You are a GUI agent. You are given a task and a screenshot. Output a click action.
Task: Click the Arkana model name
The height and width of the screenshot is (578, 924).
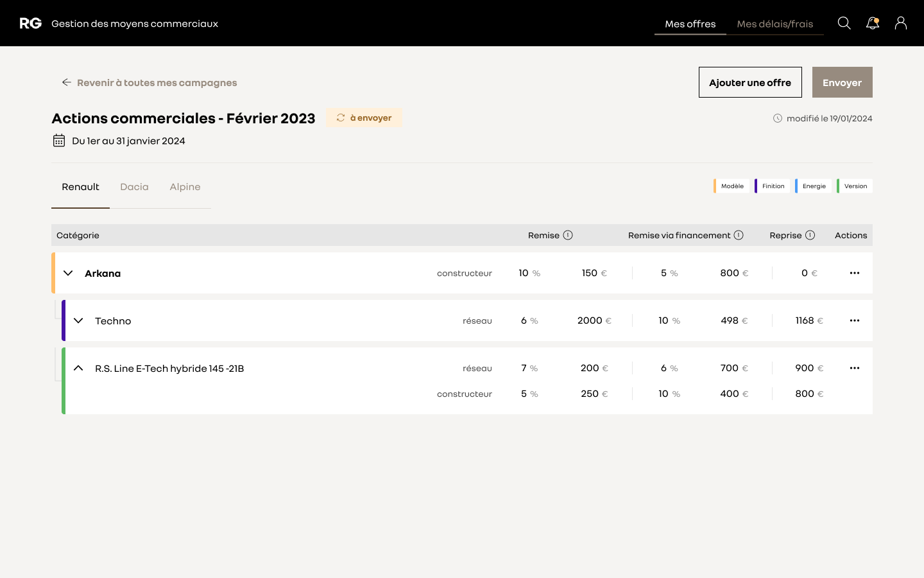(103, 273)
